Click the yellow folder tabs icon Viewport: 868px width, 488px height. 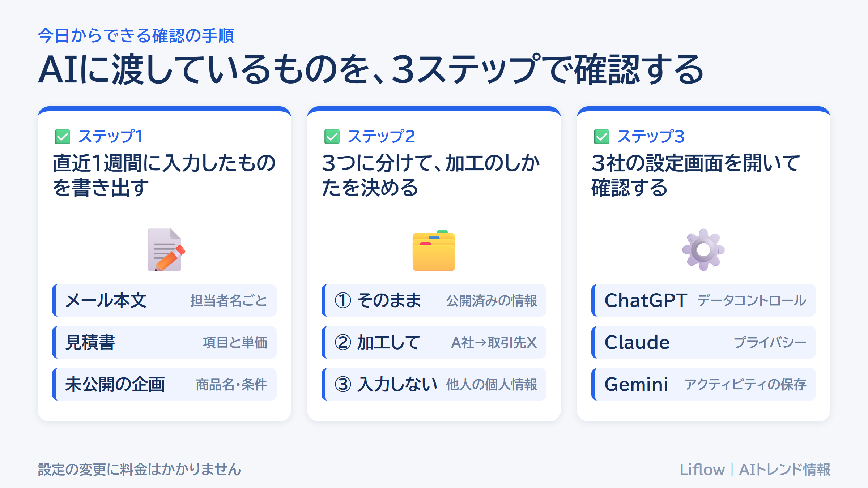click(434, 250)
